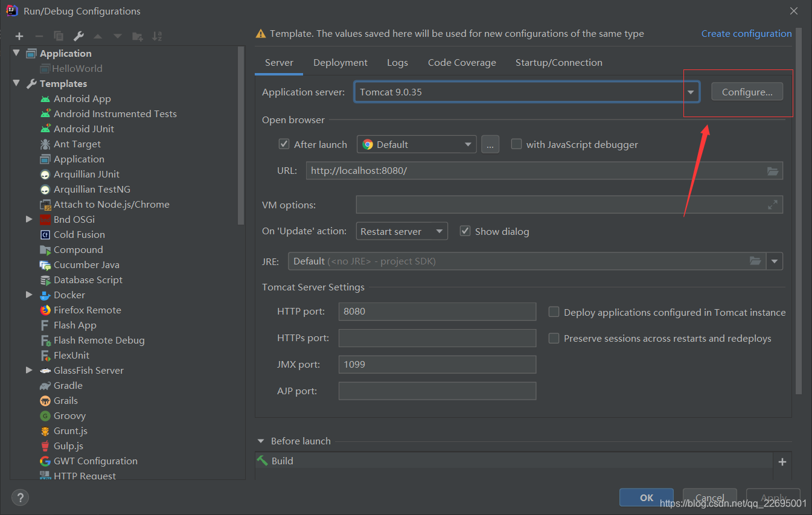Switch to the Startup/Connection tab
The width and height of the screenshot is (812, 515).
[559, 63]
